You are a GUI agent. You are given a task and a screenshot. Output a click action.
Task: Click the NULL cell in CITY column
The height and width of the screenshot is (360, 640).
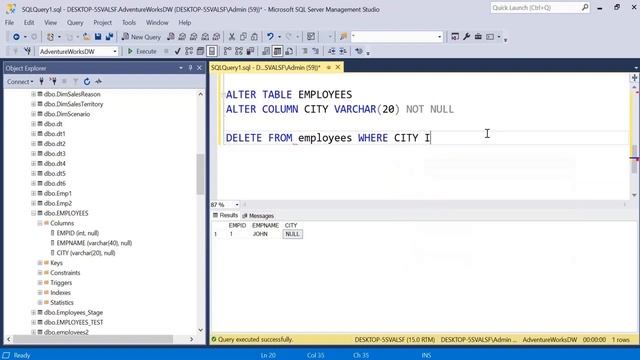(292, 234)
